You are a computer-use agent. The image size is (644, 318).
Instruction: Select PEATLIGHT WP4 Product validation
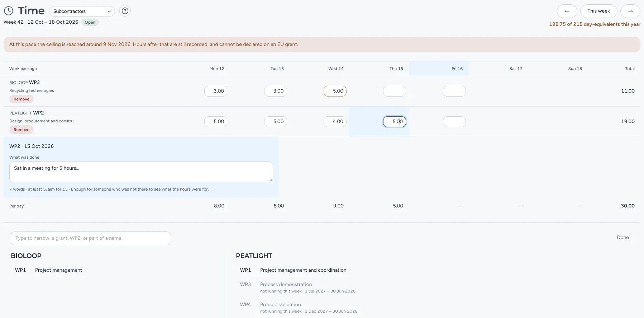tap(299, 308)
